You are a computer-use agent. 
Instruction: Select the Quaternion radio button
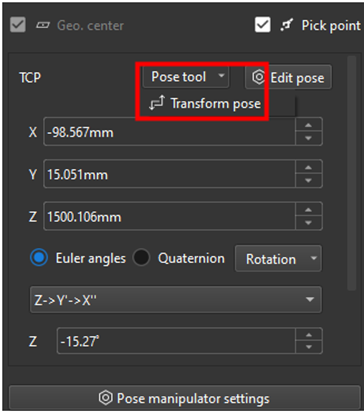click(141, 258)
